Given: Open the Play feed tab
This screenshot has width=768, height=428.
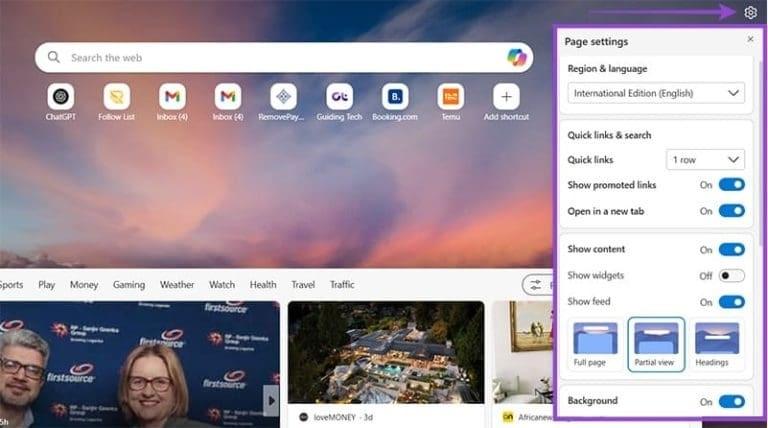Looking at the screenshot, I should [x=47, y=285].
